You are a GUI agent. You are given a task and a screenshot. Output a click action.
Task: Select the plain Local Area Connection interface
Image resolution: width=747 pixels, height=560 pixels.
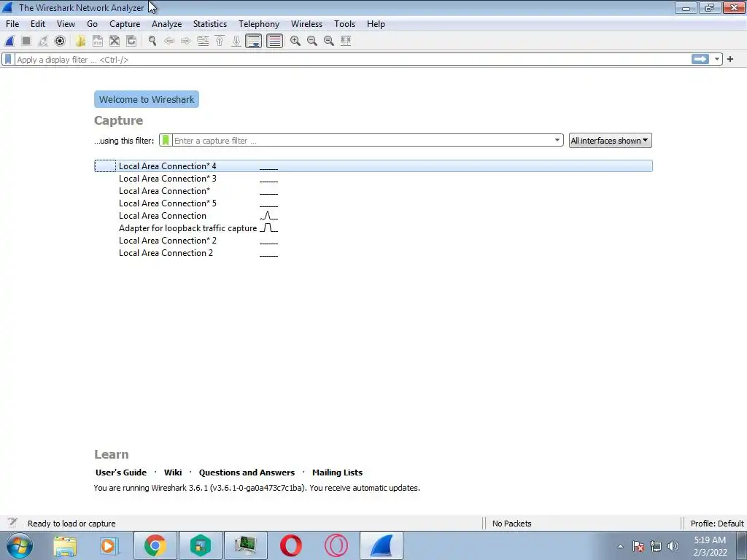click(373, 216)
